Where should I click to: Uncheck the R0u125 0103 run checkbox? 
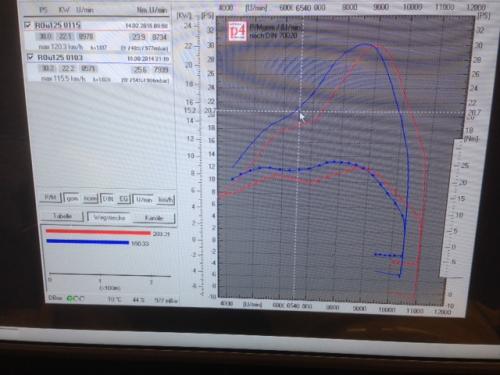point(30,57)
